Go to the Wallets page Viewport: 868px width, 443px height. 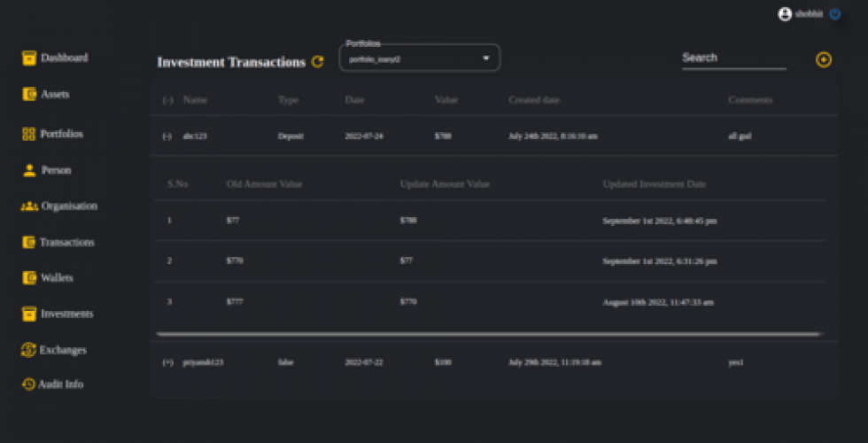pyautogui.click(x=57, y=277)
